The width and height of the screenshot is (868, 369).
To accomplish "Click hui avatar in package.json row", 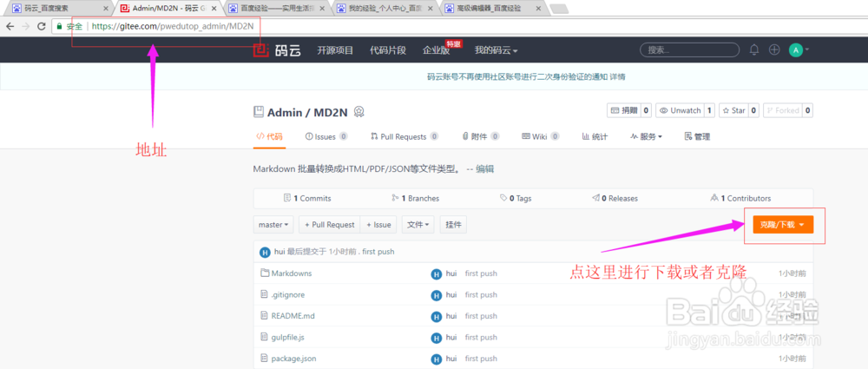I will pos(437,359).
